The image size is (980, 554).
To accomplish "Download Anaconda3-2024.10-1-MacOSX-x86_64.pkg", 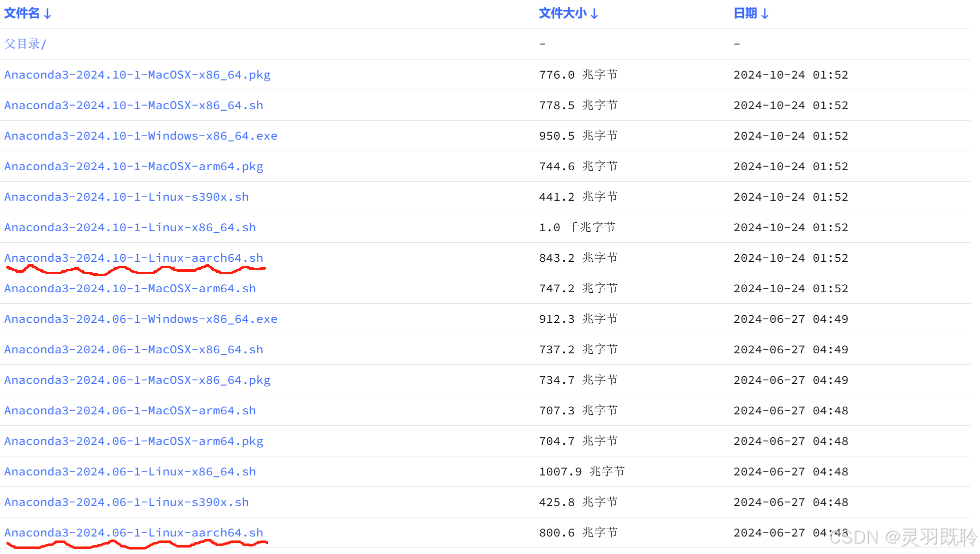I will (x=137, y=75).
